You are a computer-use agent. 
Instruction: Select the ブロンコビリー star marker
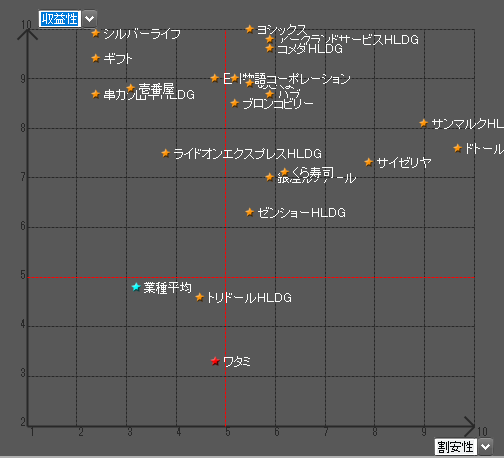[235, 103]
